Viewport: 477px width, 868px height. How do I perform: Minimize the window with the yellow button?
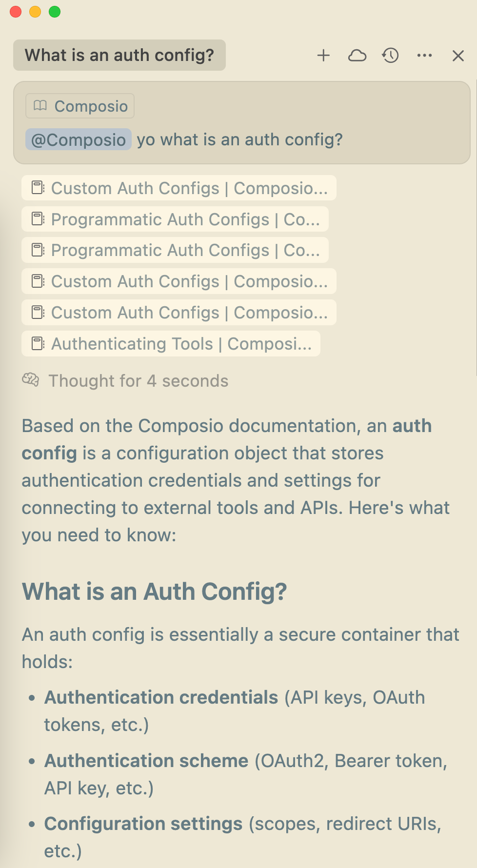35,11
